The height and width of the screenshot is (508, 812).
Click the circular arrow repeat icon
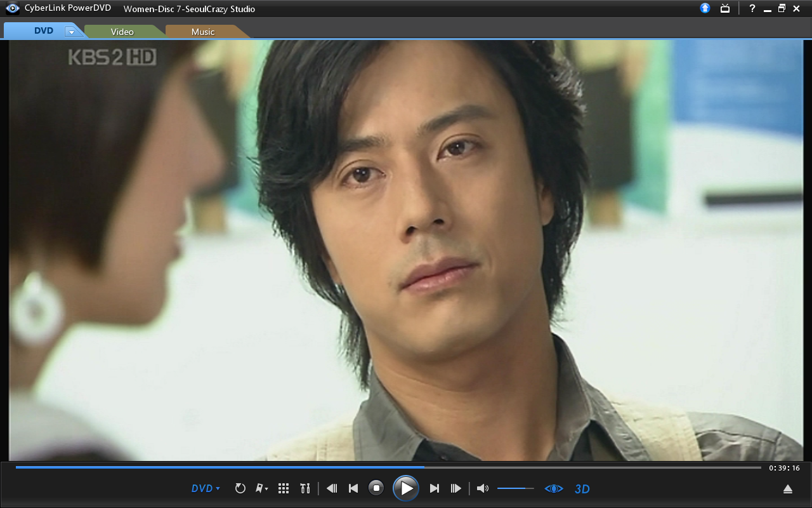pyautogui.click(x=240, y=488)
